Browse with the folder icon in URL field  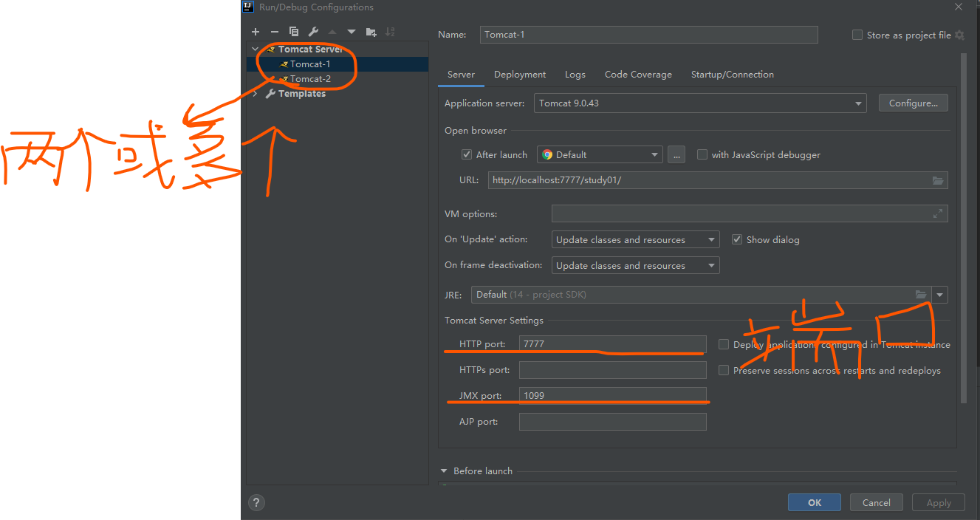pyautogui.click(x=938, y=180)
